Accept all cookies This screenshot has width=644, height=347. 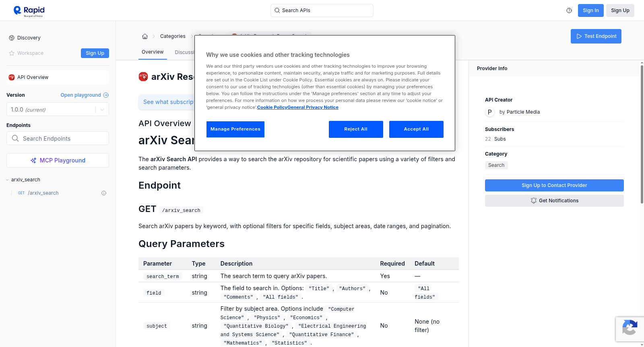click(416, 129)
